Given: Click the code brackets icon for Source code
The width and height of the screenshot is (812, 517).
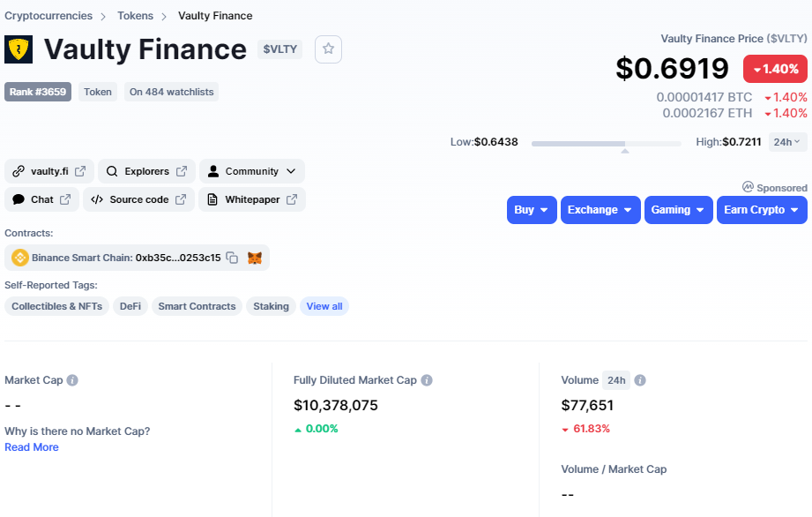Looking at the screenshot, I should pos(97,199).
